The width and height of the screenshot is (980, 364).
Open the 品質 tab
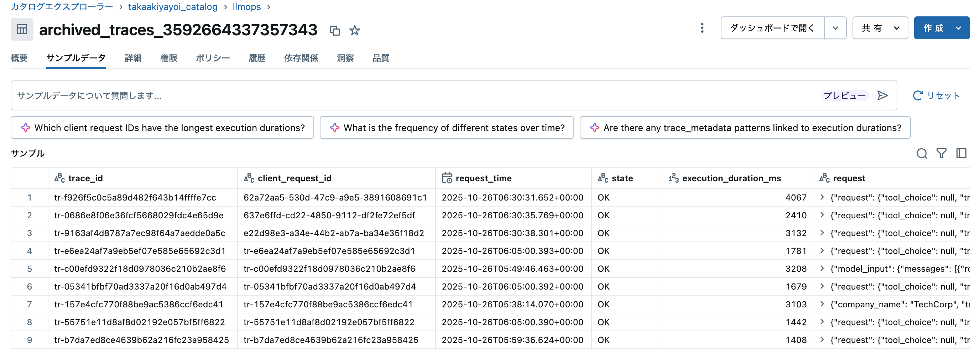(380, 58)
